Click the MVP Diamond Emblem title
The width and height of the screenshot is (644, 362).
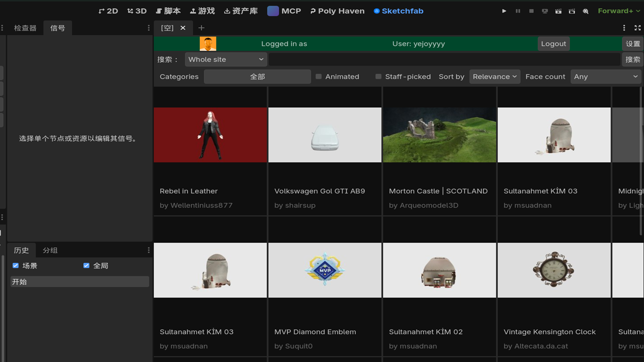[315, 332]
